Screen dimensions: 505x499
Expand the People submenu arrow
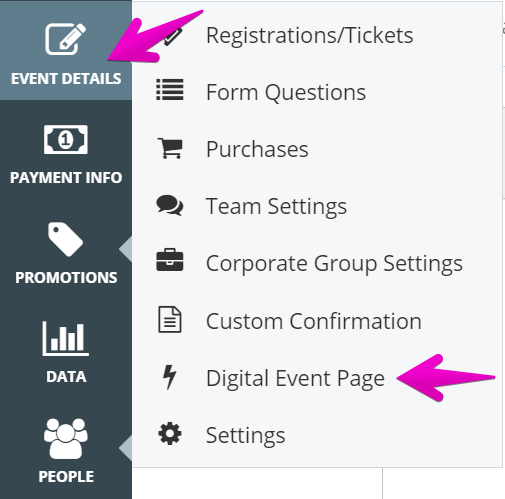click(125, 448)
